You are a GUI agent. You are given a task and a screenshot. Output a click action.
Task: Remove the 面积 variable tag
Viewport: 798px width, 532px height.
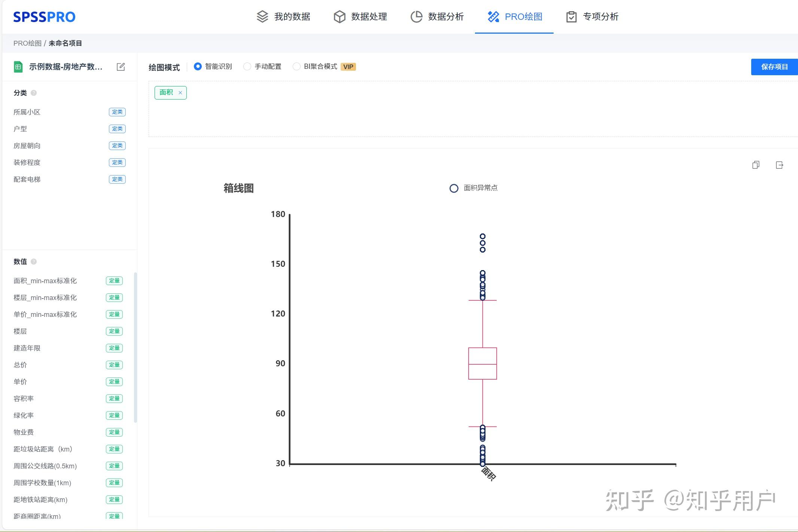click(180, 93)
